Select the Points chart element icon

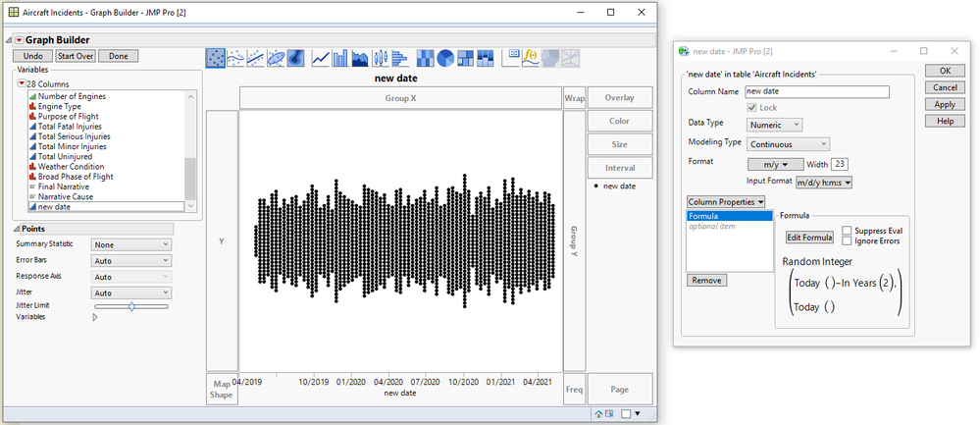click(x=216, y=58)
